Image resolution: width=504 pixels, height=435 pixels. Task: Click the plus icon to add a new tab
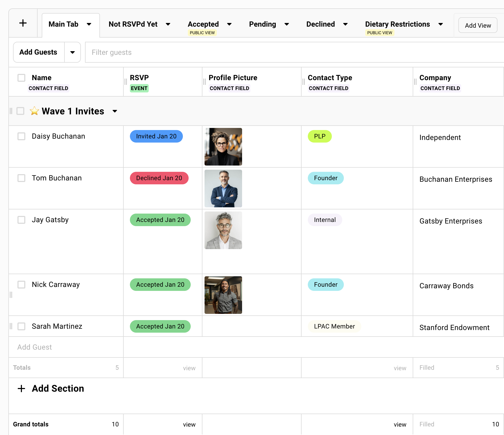23,23
